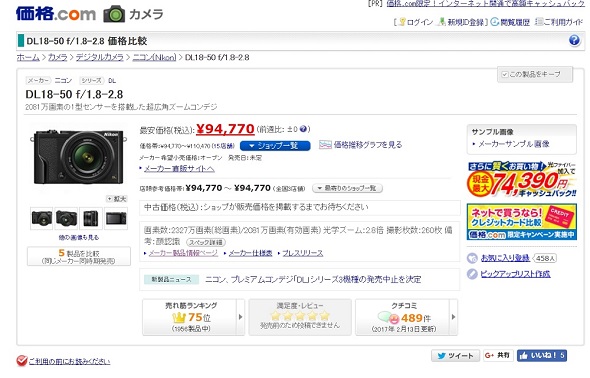Go to ニコン(Nikon) breadcrumb

tap(154, 57)
